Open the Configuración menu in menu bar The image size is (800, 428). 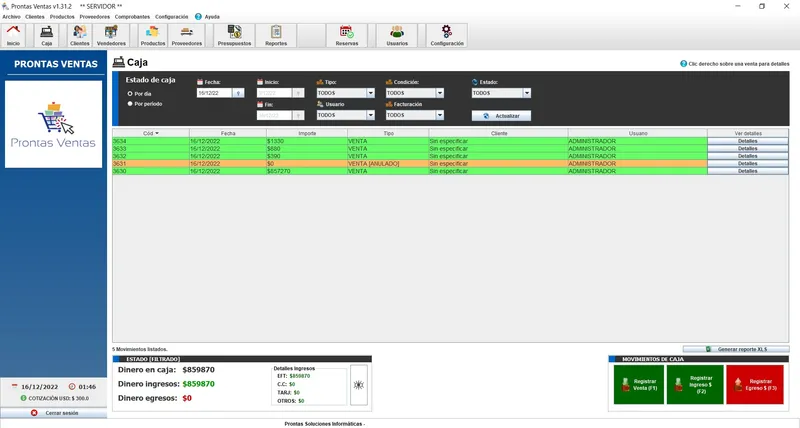[x=171, y=17]
